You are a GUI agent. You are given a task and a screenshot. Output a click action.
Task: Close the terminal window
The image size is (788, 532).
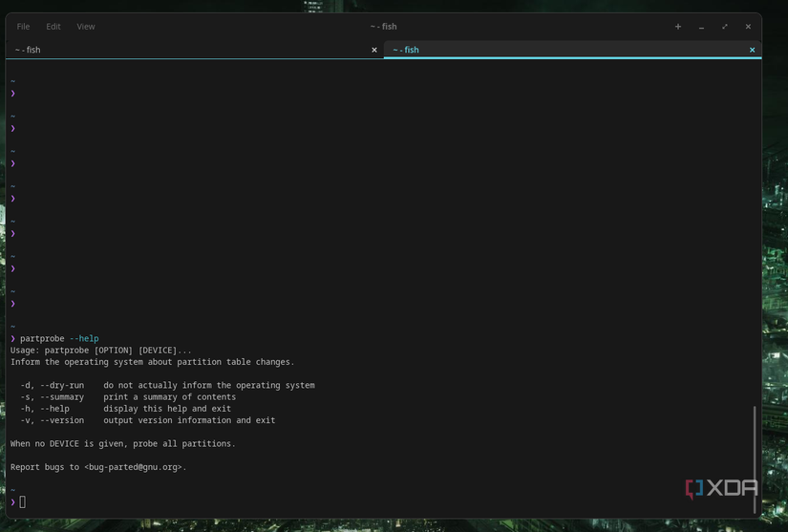[748, 27]
